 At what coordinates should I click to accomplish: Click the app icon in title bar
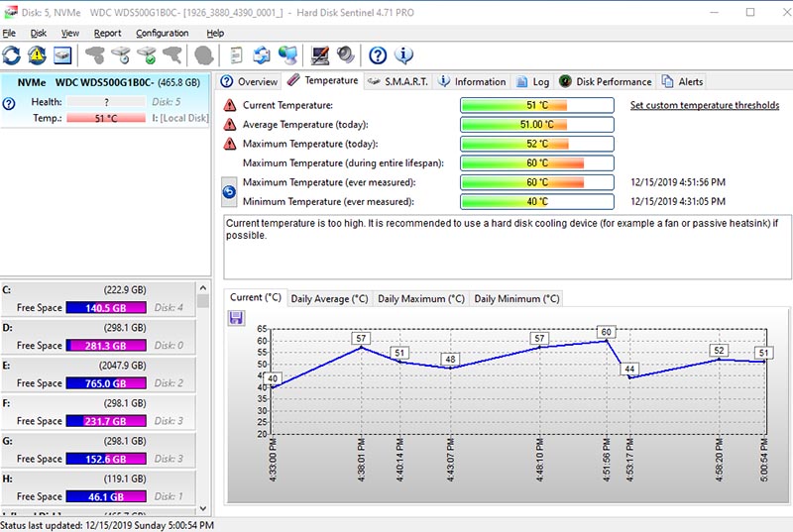10,12
